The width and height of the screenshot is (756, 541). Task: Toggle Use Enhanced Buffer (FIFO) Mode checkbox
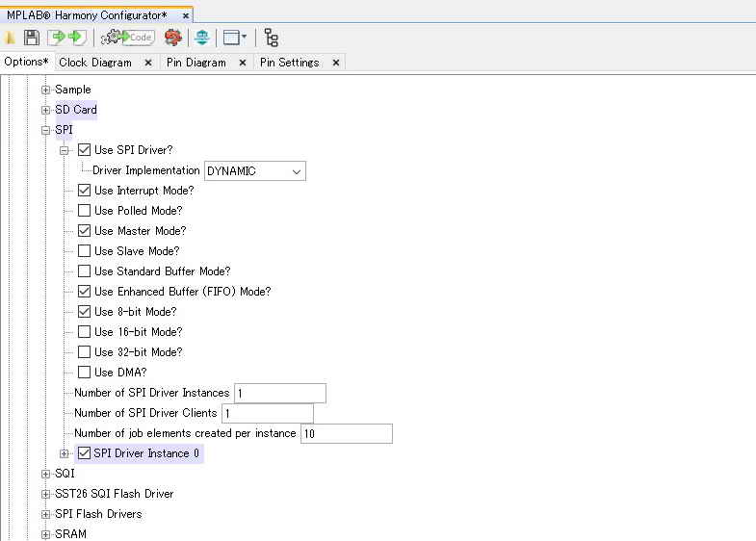point(84,292)
